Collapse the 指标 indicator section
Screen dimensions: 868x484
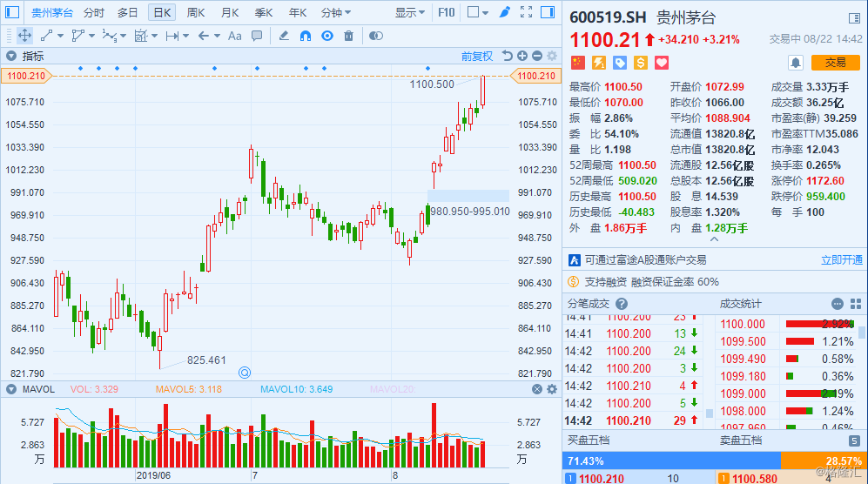click(x=11, y=56)
